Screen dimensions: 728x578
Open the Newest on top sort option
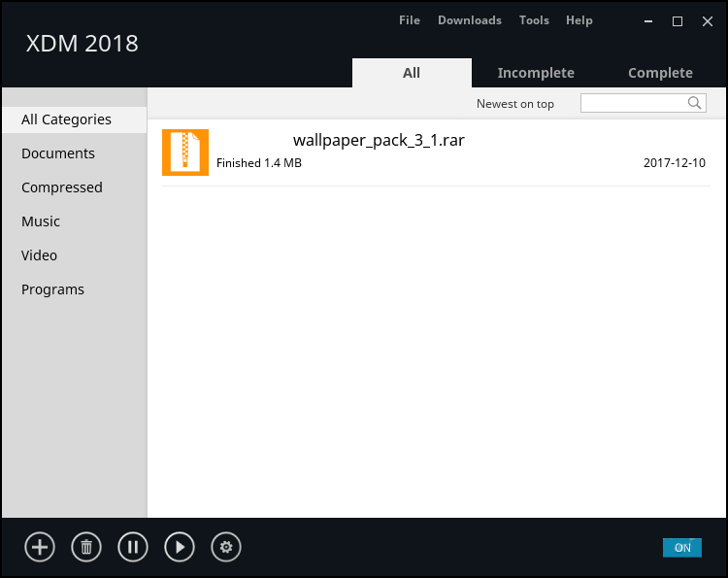(514, 104)
